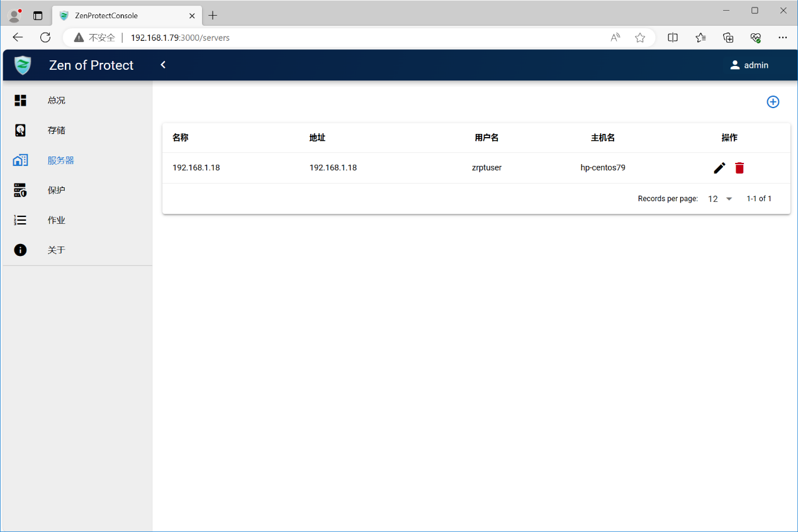Click the 保护 protection icon in sidebar

(x=21, y=190)
